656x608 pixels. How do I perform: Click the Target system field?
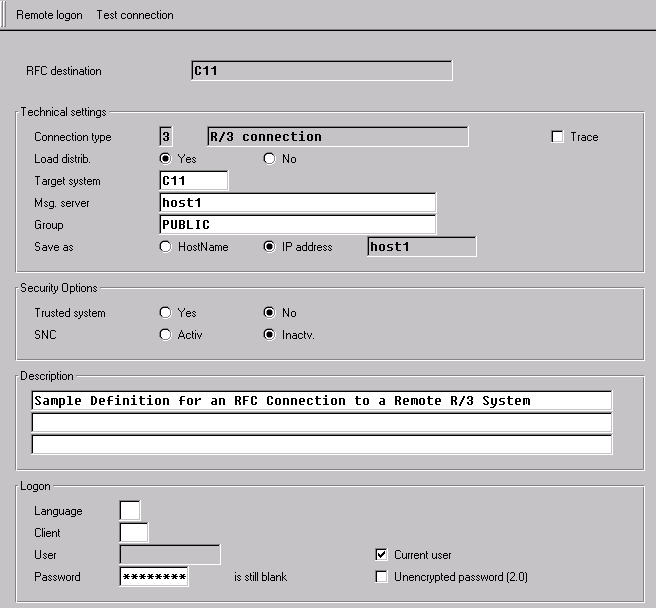coord(194,181)
